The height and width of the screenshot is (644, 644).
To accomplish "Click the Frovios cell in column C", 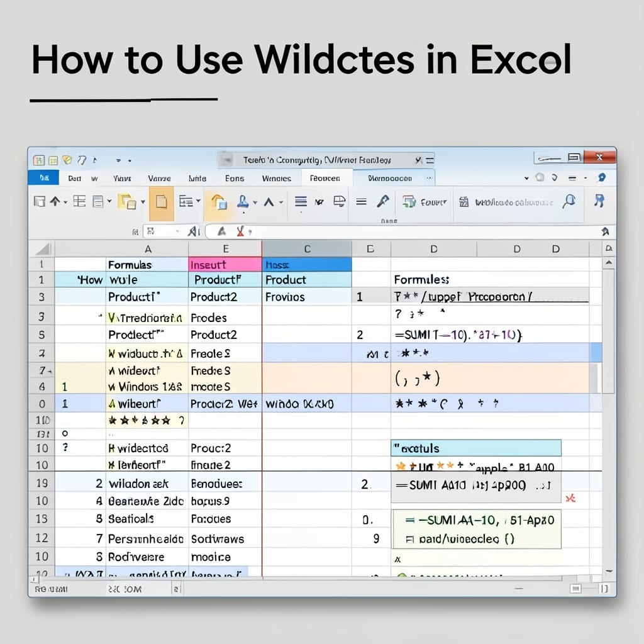I will click(x=307, y=297).
